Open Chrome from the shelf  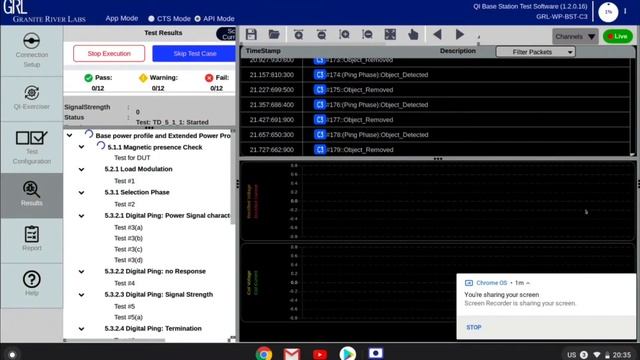[264, 353]
